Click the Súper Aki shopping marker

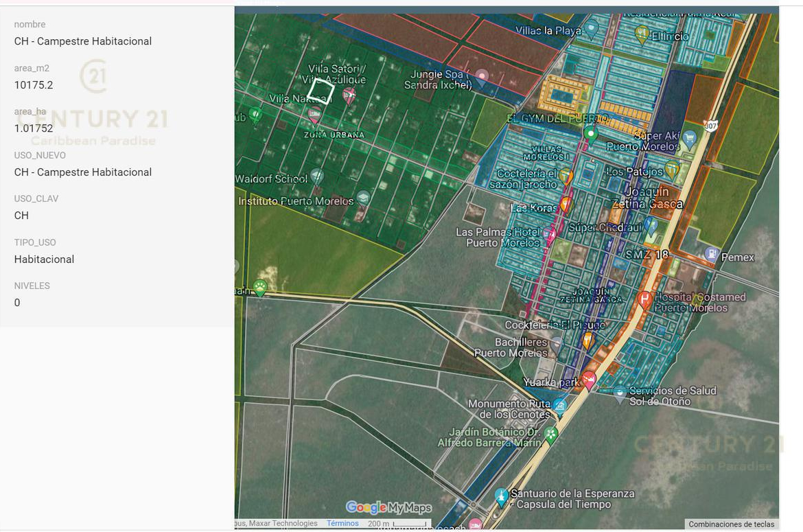coord(689,139)
